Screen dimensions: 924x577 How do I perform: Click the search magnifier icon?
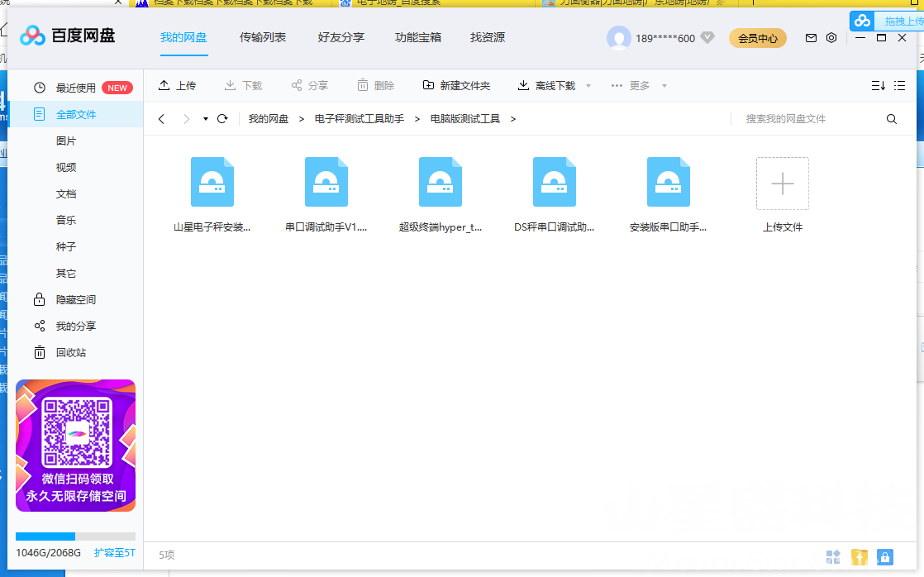(x=892, y=119)
